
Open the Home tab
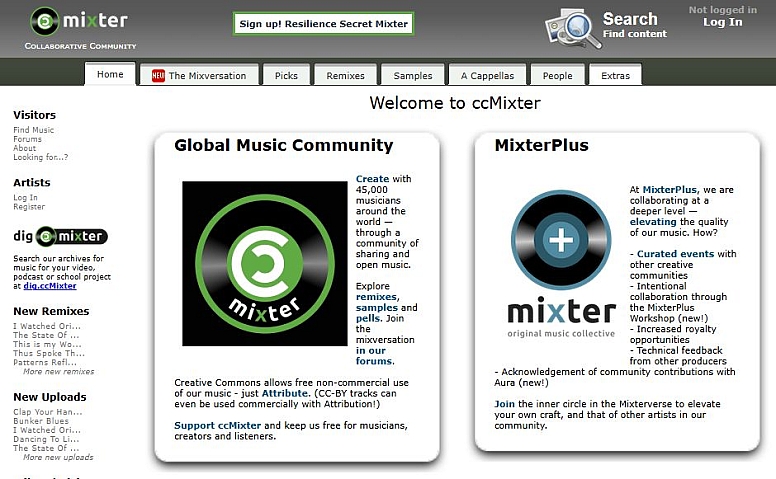110,74
